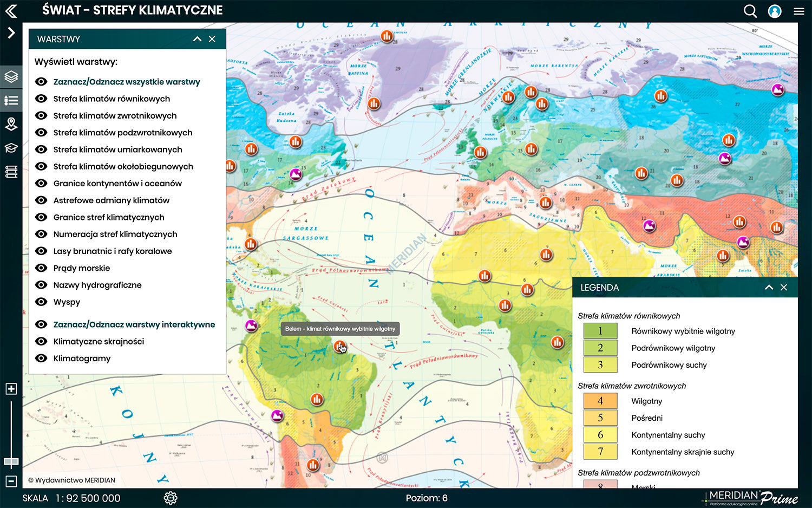Click legend swatch 4 Wilgotny
812x508 pixels.
pos(600,401)
